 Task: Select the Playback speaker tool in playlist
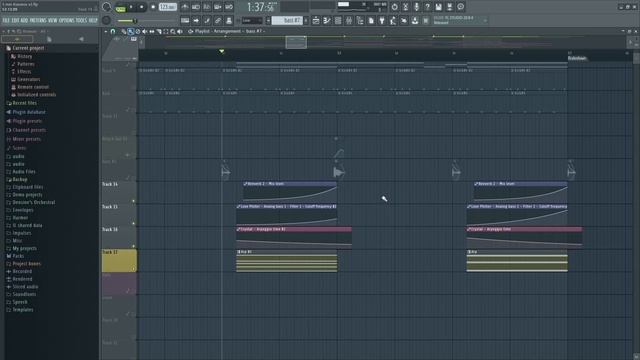[180, 31]
